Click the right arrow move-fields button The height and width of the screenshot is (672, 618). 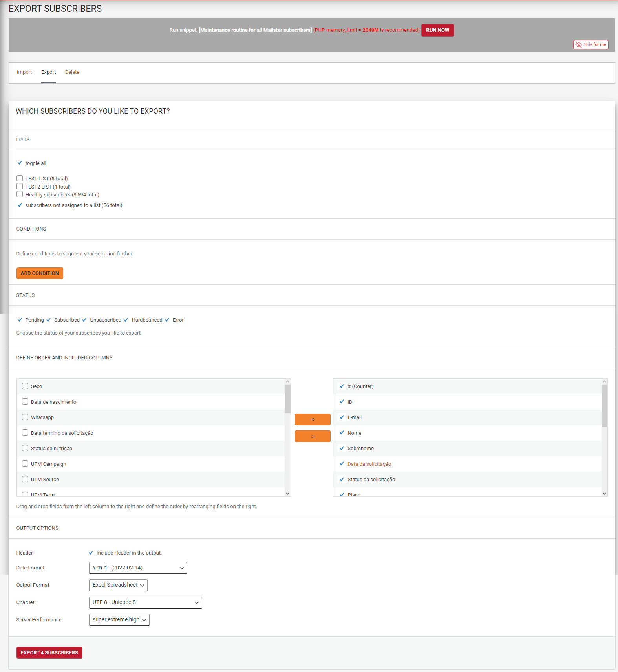pos(313,419)
